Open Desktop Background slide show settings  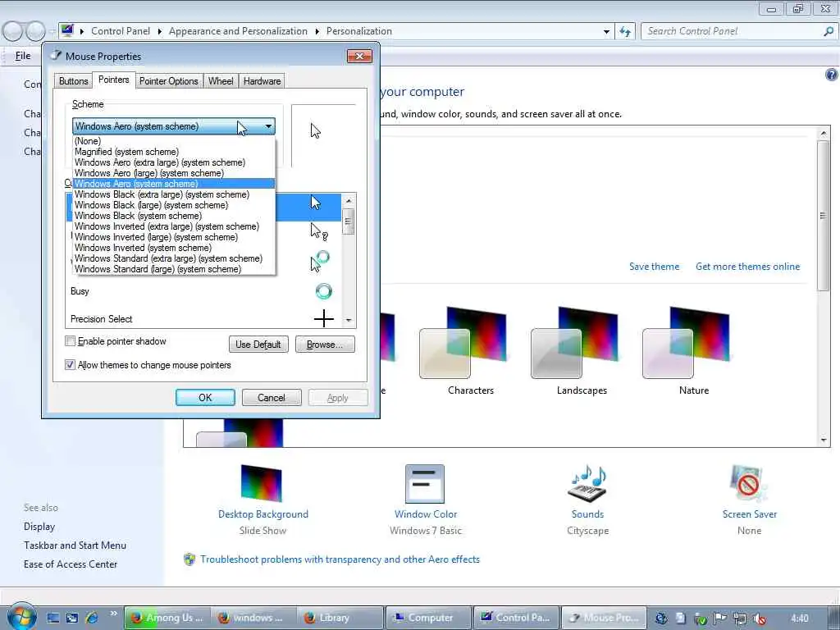262,482
